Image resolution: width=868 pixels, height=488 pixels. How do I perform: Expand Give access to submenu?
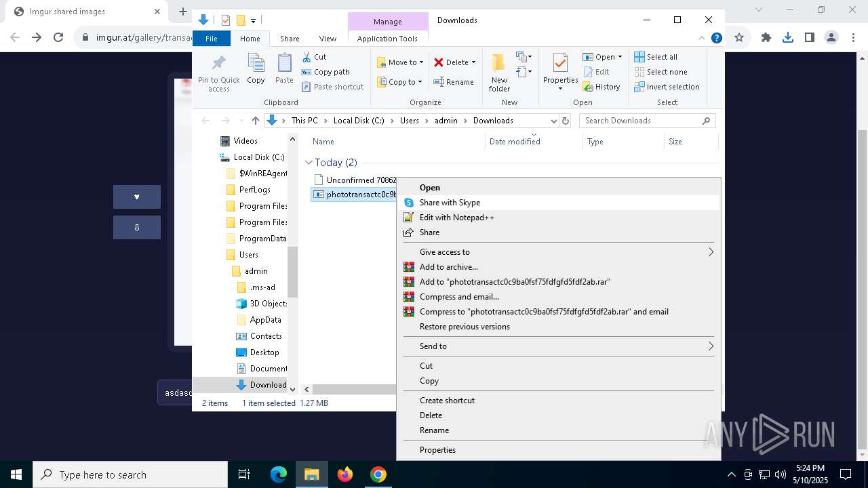[558, 252]
